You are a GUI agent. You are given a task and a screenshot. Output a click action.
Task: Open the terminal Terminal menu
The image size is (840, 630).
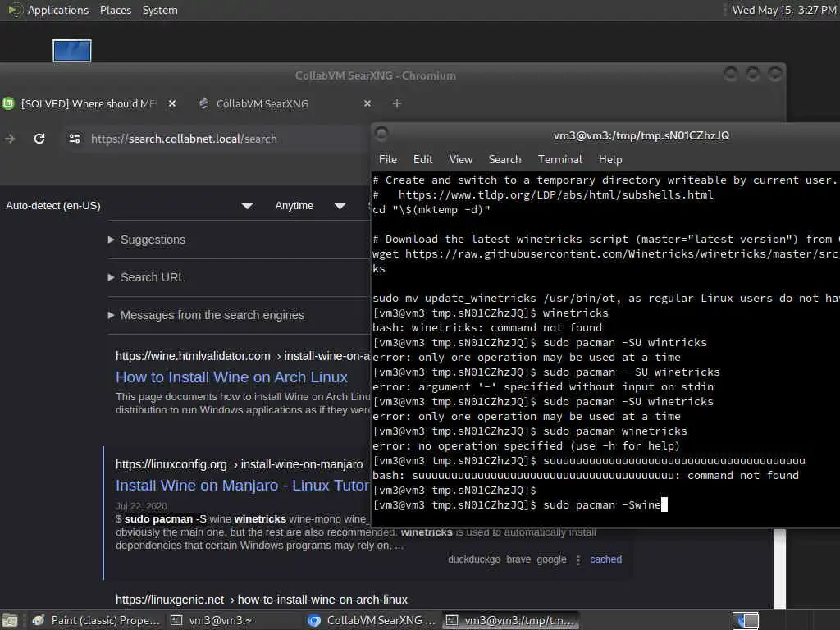559,159
